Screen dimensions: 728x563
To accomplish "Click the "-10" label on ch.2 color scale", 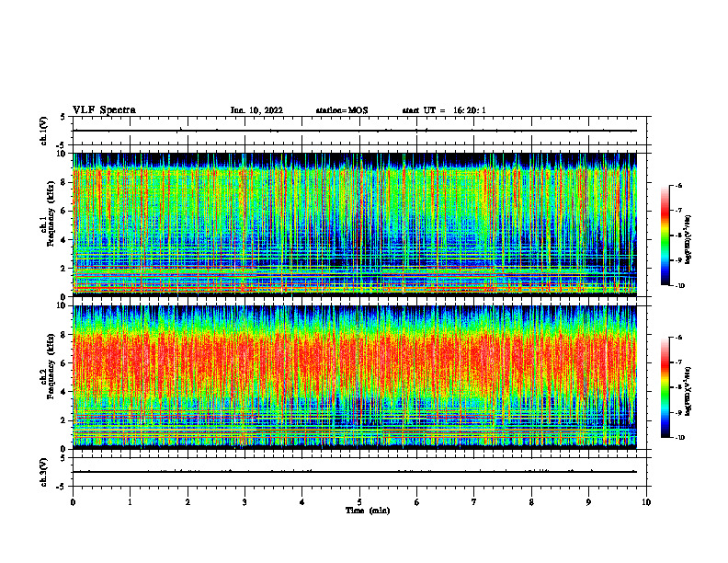I will pyautogui.click(x=679, y=438).
